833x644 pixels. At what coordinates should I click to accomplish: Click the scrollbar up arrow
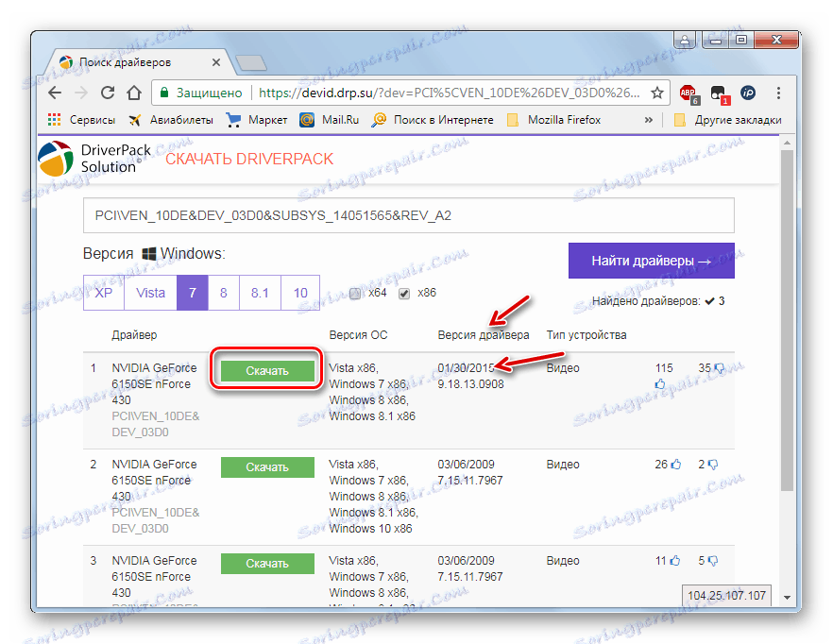(788, 143)
